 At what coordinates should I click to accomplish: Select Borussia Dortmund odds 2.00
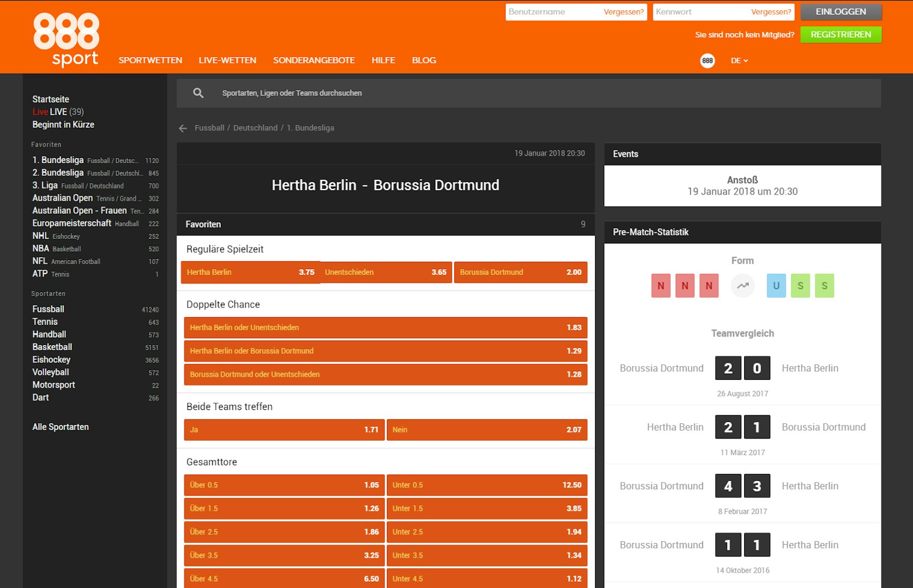click(x=520, y=273)
